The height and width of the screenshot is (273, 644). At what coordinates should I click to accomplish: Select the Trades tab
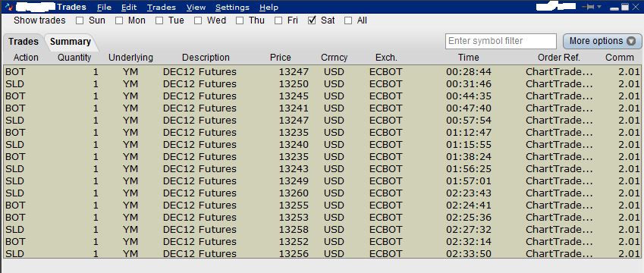pos(23,42)
